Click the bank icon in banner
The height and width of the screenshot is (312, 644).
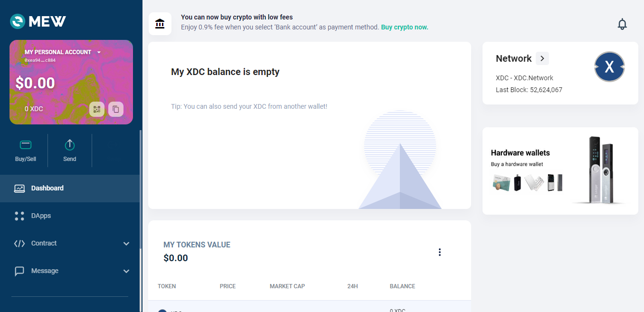(160, 24)
